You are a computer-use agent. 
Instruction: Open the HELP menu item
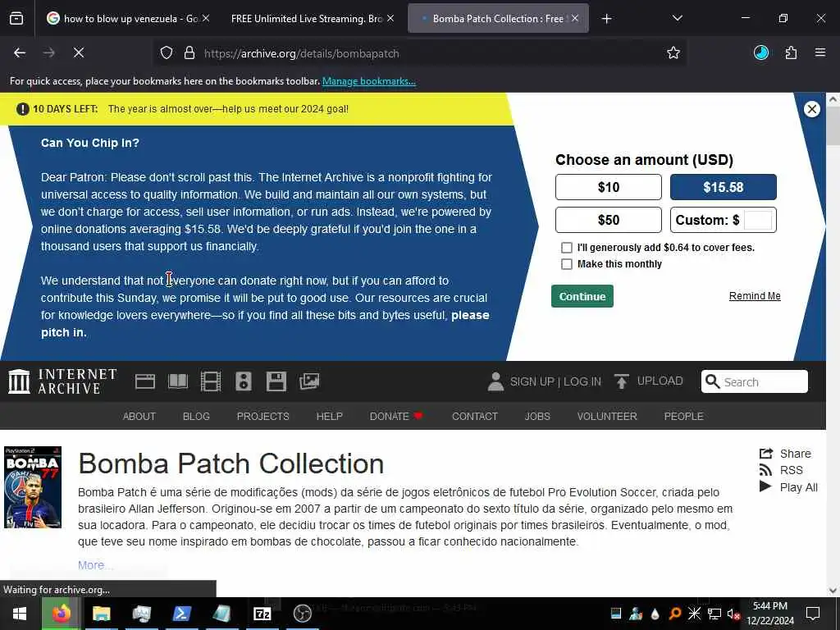coord(330,416)
